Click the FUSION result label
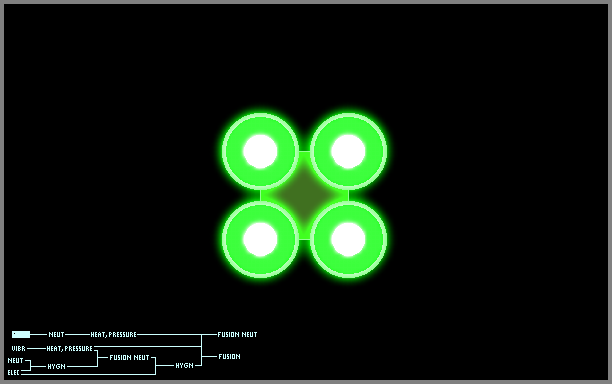 coord(230,356)
